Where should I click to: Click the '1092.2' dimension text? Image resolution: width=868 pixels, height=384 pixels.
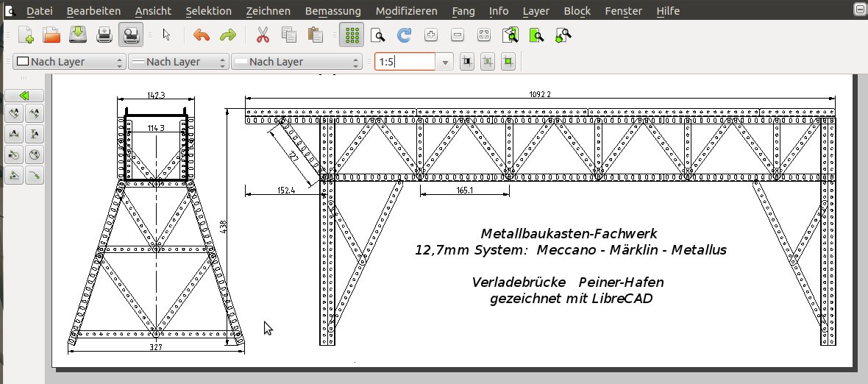click(x=540, y=94)
